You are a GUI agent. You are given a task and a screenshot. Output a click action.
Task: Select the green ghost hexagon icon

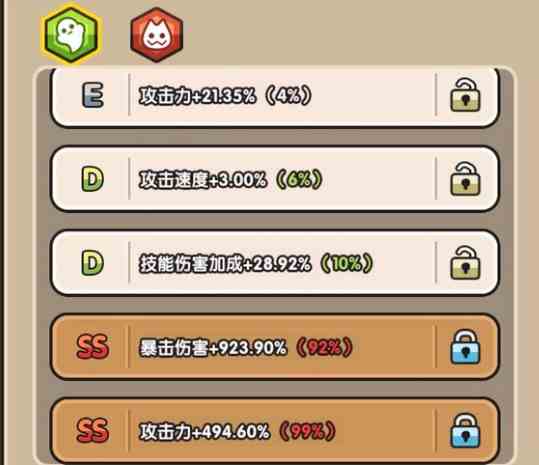pyautogui.click(x=72, y=35)
